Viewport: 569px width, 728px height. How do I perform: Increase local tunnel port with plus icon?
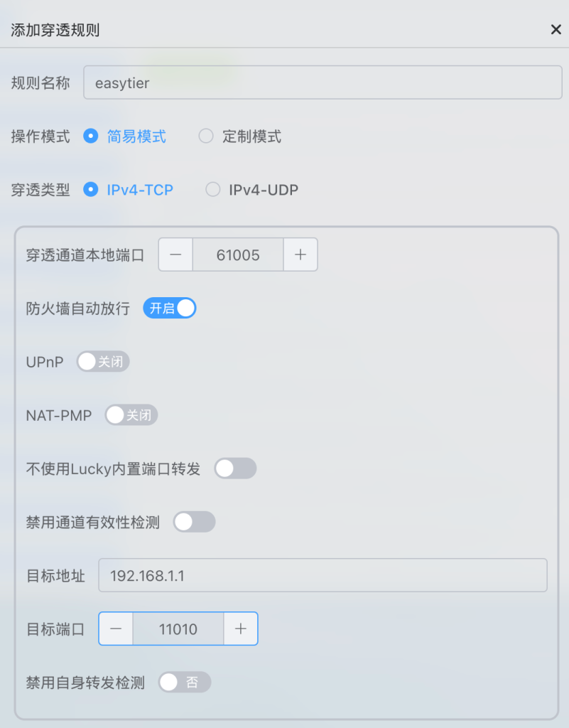pos(300,255)
